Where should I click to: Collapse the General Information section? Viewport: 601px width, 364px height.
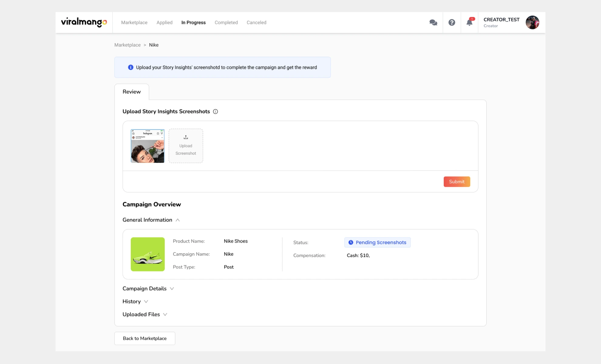point(178,220)
